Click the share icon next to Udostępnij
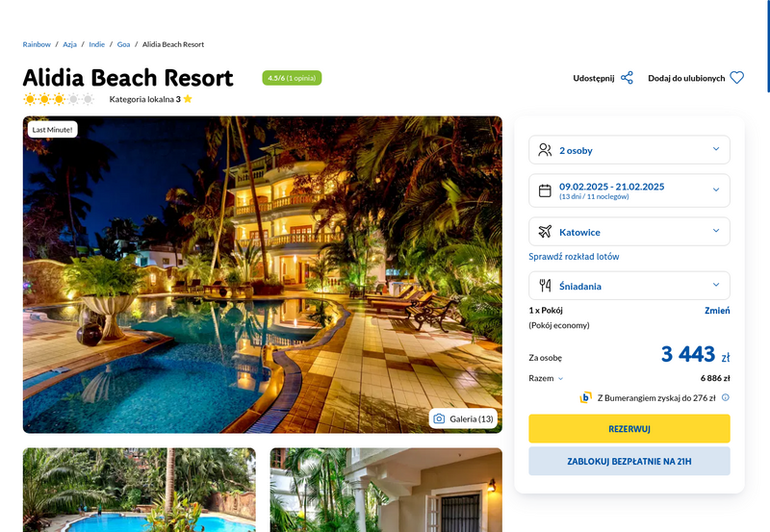770x532 pixels. coord(627,78)
